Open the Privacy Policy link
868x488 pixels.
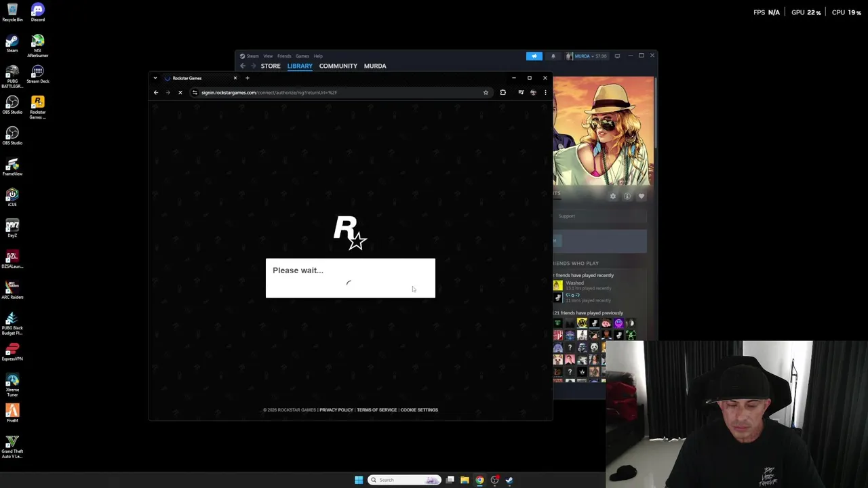pyautogui.click(x=336, y=410)
